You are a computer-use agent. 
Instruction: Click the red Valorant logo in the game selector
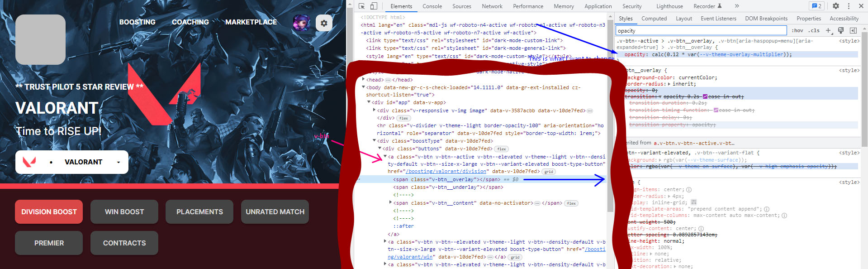coord(29,162)
